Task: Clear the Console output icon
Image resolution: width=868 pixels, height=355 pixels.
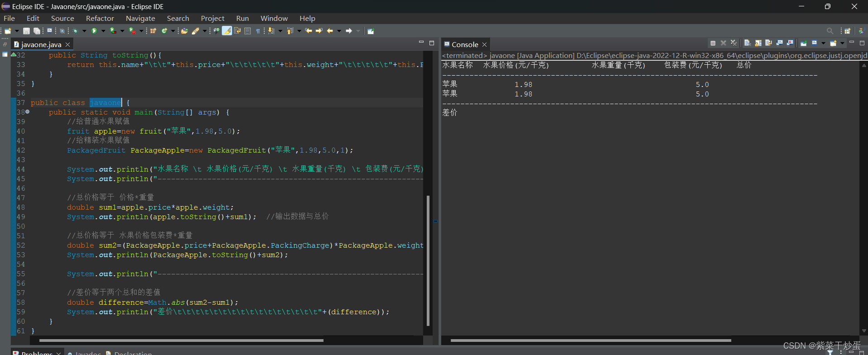Action: click(748, 43)
